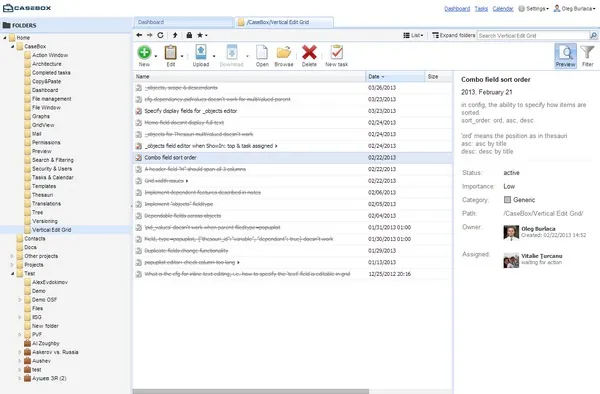This screenshot has height=394, width=600.
Task: Open the Dashboard link in header
Action: coord(457,8)
